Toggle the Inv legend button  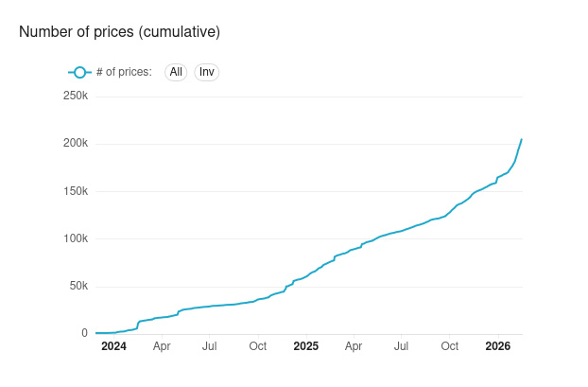(207, 72)
